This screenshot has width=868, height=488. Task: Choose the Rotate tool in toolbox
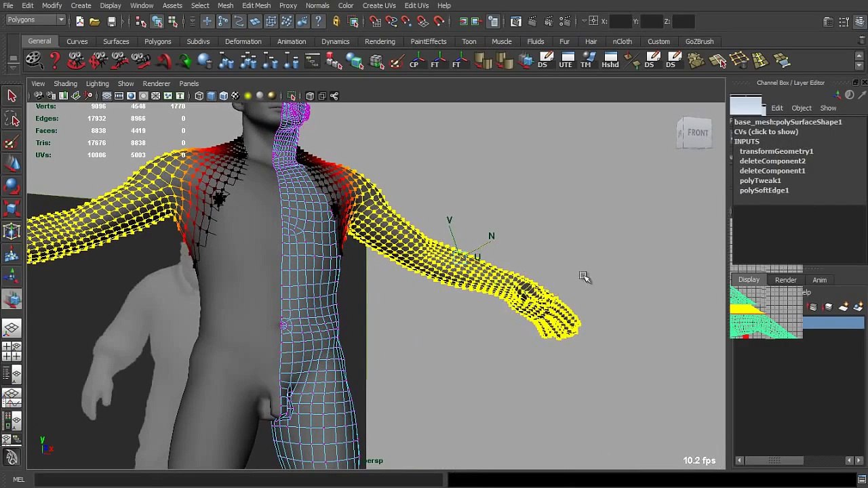(12, 186)
